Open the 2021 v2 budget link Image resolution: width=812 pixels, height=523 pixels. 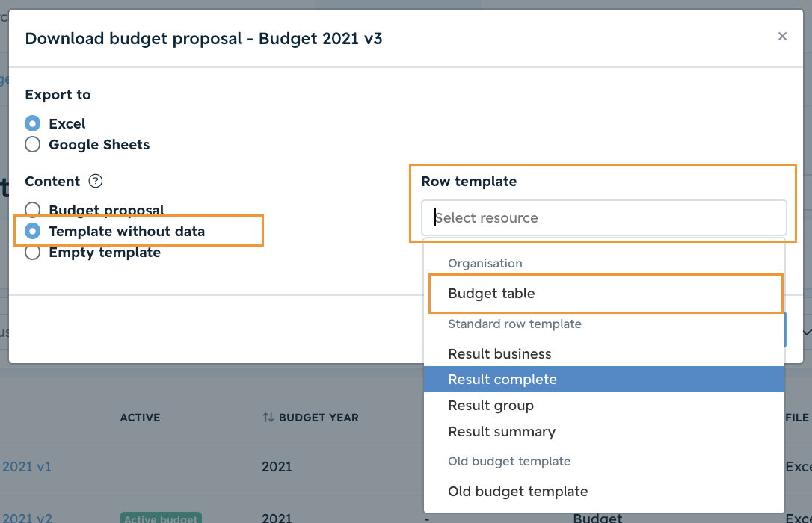click(x=27, y=517)
